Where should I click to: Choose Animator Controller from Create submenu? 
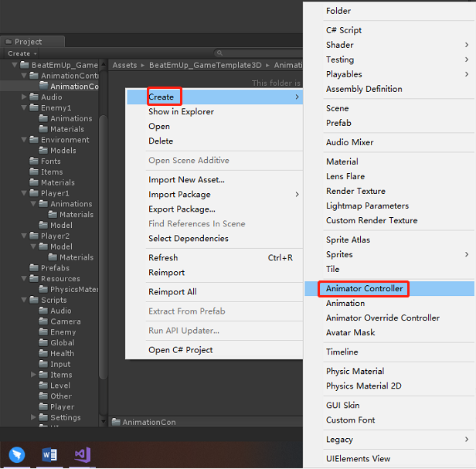click(389, 288)
